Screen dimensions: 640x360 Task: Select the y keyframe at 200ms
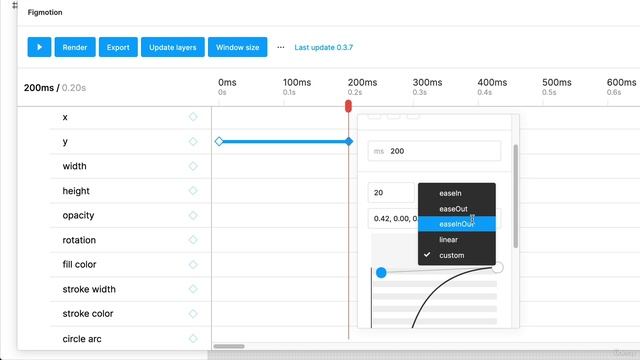coord(349,142)
